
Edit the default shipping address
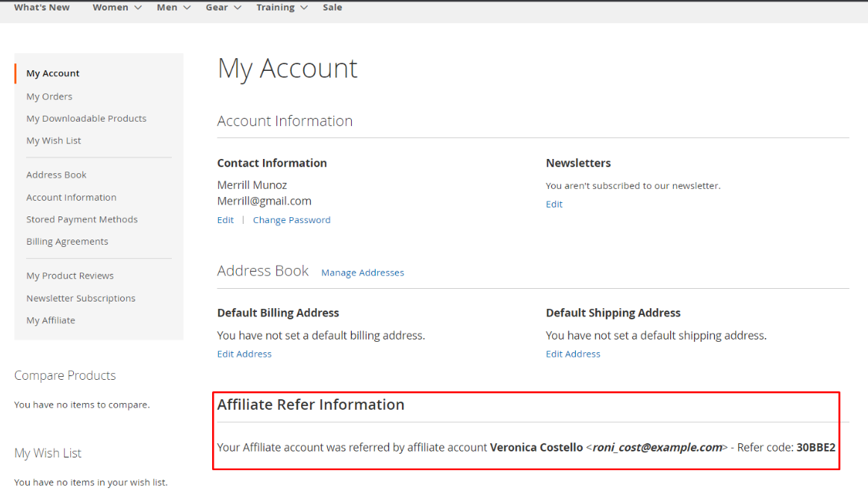tap(573, 354)
